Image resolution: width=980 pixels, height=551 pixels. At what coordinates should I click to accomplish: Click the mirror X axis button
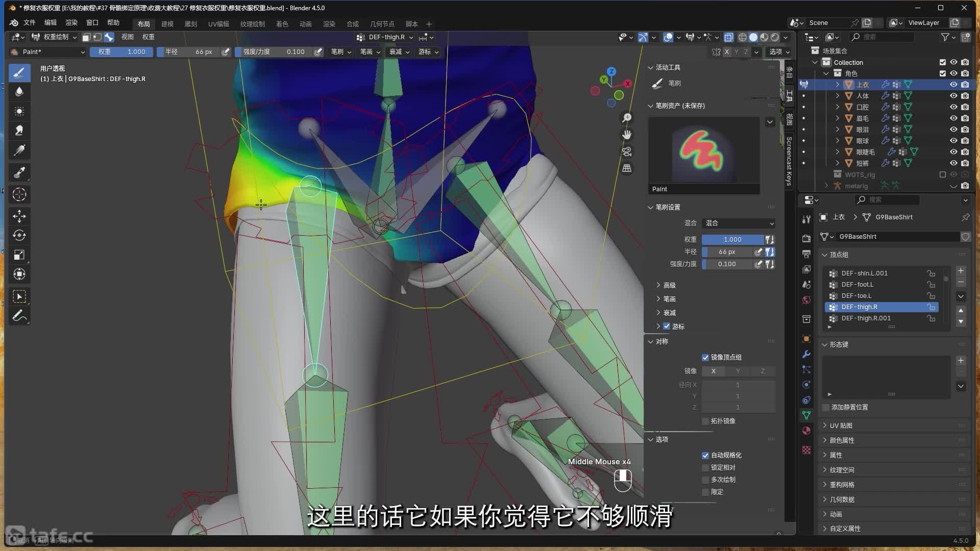coord(713,371)
